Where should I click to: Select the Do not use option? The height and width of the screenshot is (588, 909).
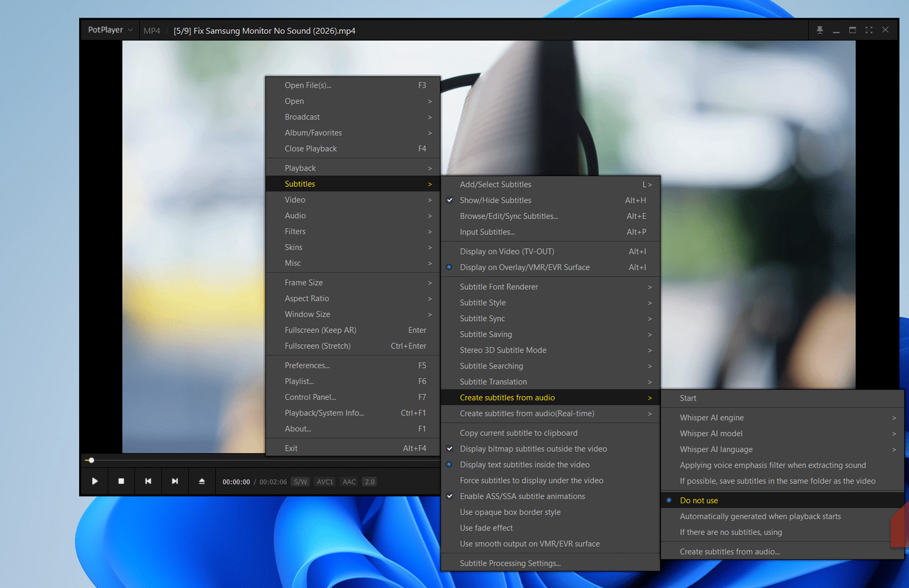(782, 501)
